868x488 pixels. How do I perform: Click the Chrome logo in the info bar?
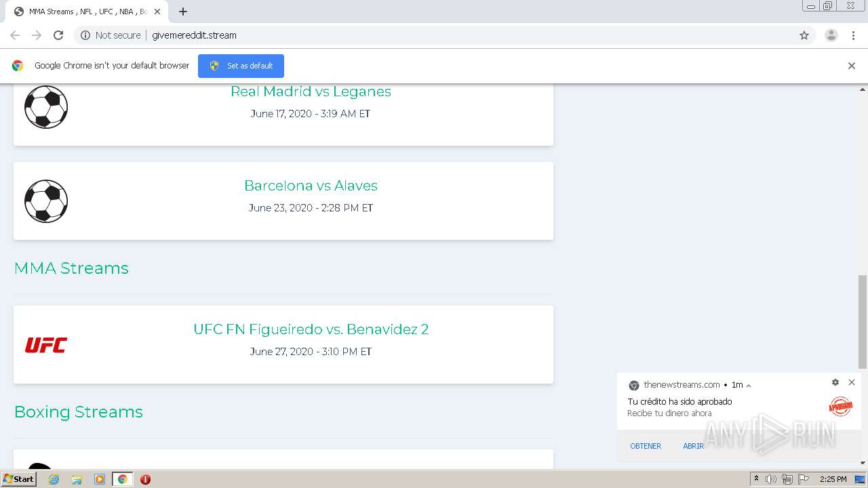[18, 66]
